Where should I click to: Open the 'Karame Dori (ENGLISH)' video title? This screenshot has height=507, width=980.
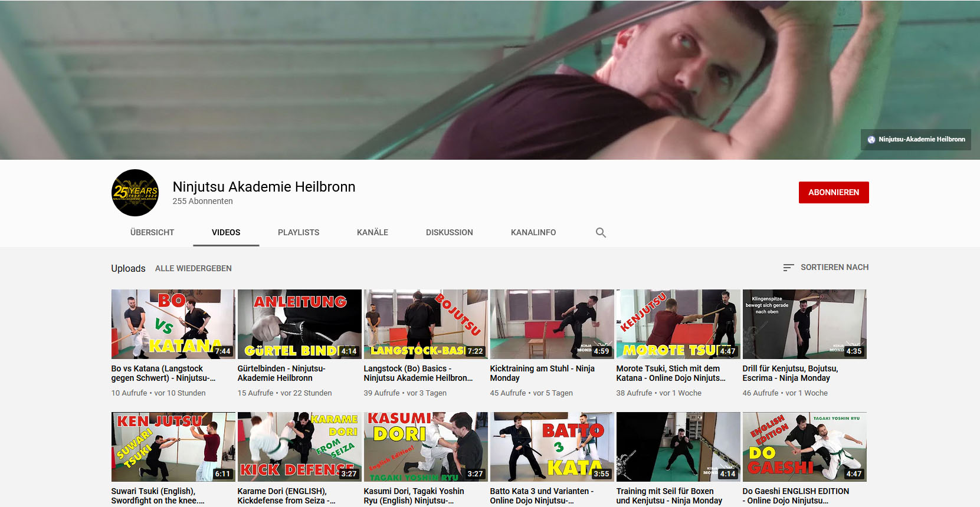tap(287, 496)
